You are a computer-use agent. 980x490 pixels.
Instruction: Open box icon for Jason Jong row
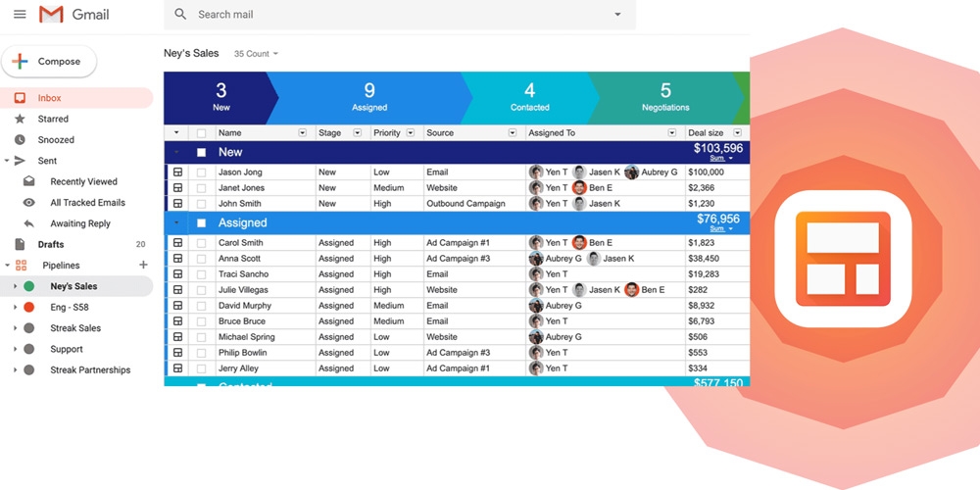point(177,172)
